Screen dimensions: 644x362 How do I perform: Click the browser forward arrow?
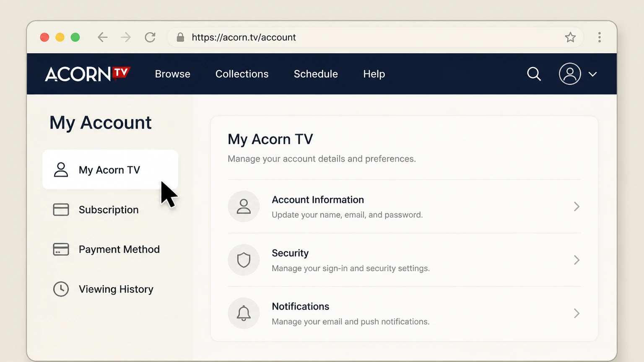click(126, 37)
